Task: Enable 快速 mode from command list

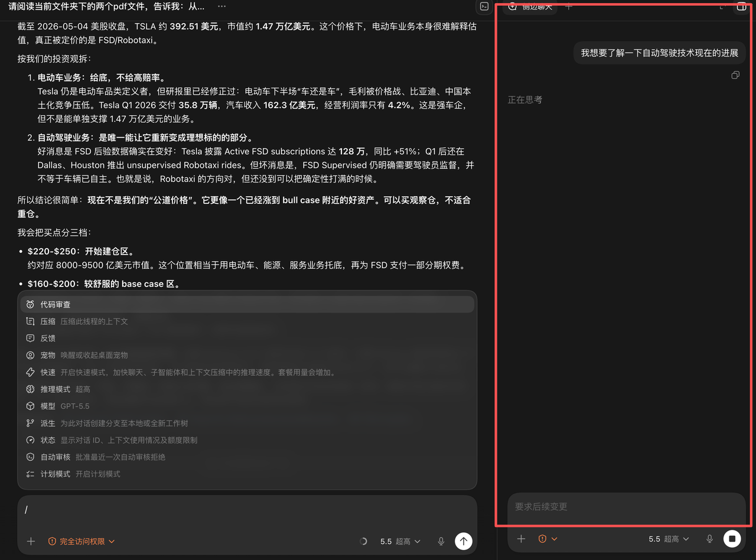Action: 247,372
